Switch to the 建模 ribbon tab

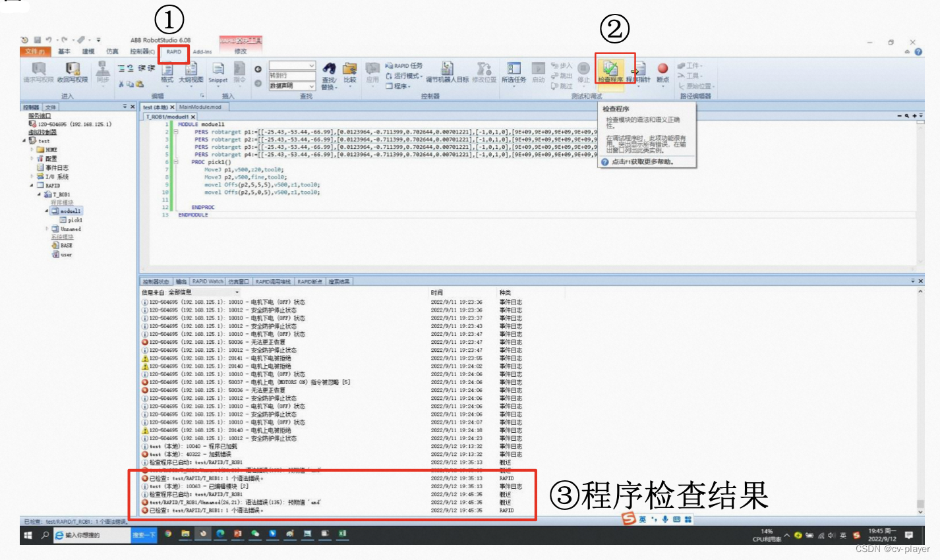pyautogui.click(x=88, y=51)
